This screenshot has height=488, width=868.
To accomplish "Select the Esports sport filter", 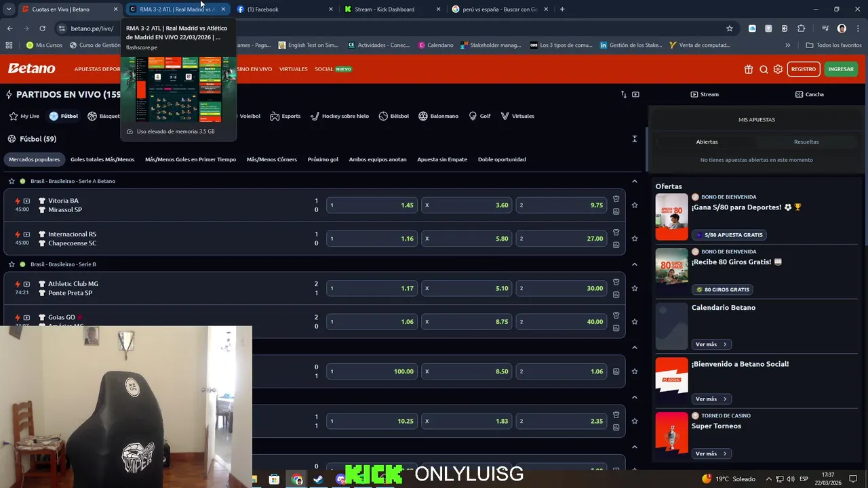I will [x=285, y=116].
